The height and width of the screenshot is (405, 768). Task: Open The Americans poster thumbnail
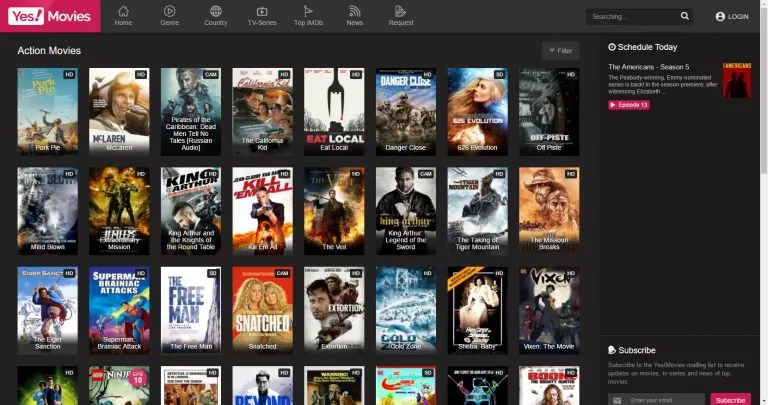click(x=737, y=80)
